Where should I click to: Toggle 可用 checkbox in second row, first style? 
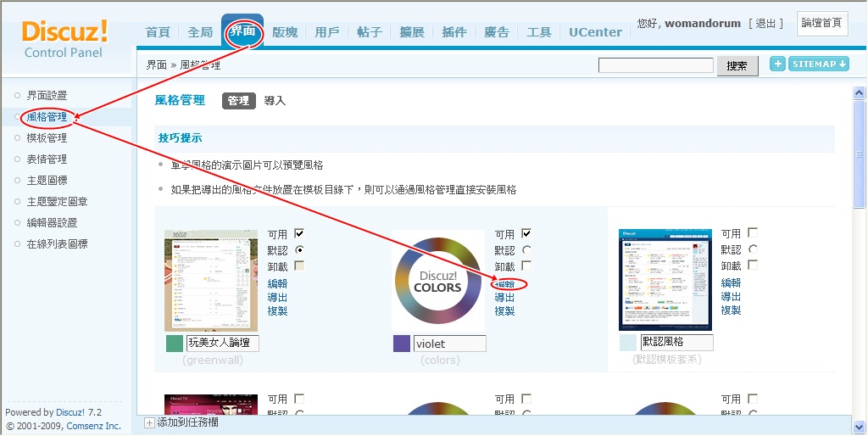[299, 399]
